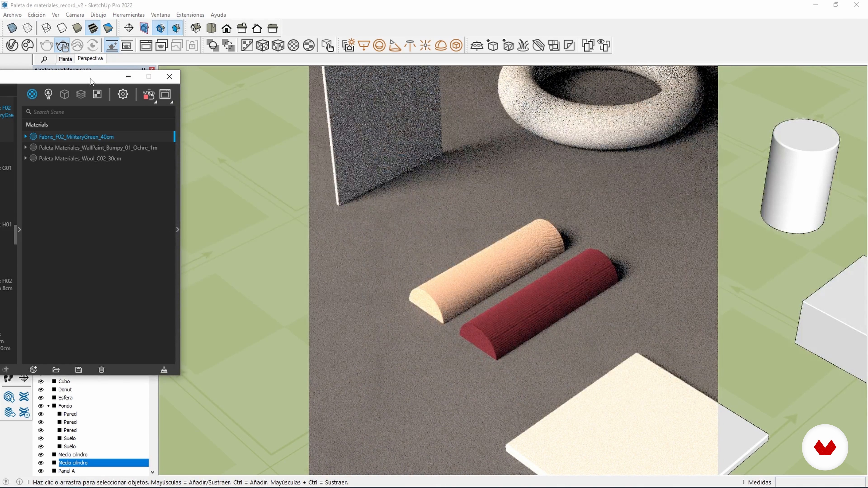868x488 pixels.
Task: Open the Cámara menu
Action: tap(75, 15)
